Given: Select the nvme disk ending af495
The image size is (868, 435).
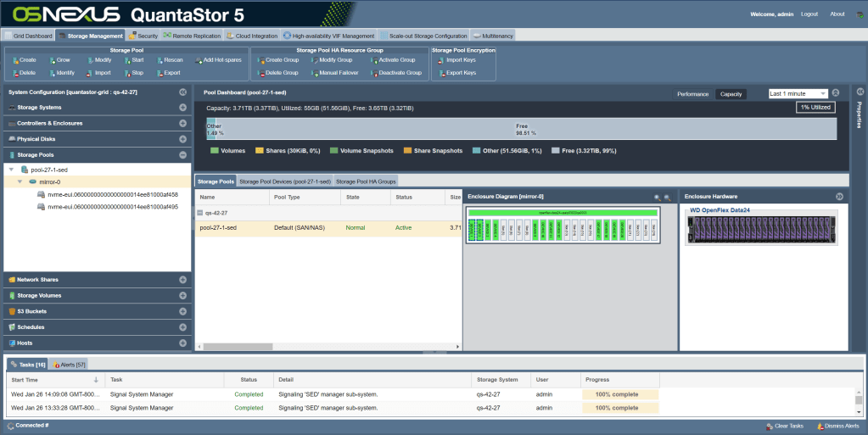Looking at the screenshot, I should tap(108, 207).
